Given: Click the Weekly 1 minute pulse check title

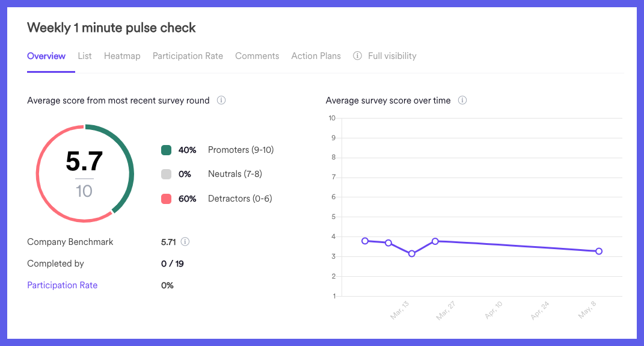Looking at the screenshot, I should click(x=111, y=28).
